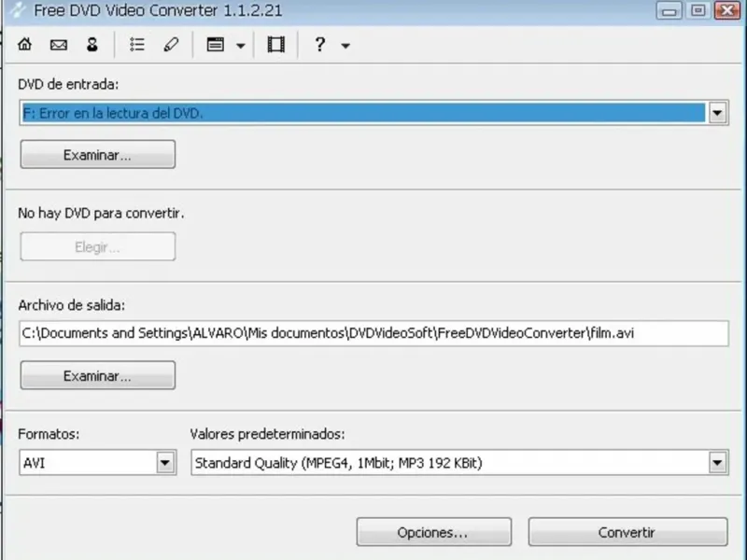Click the Standard Quality preset text field
The height and width of the screenshot is (560, 747).
pyautogui.click(x=449, y=462)
